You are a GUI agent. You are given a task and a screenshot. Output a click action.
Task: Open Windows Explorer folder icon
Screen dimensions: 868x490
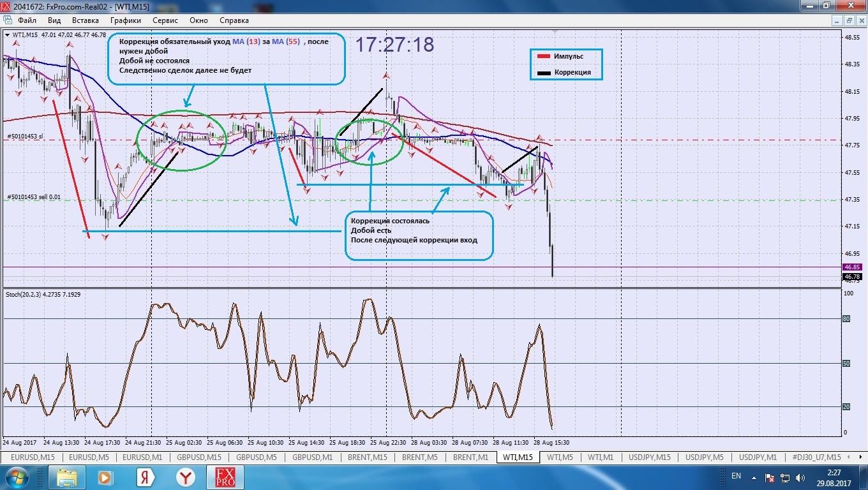click(x=66, y=477)
